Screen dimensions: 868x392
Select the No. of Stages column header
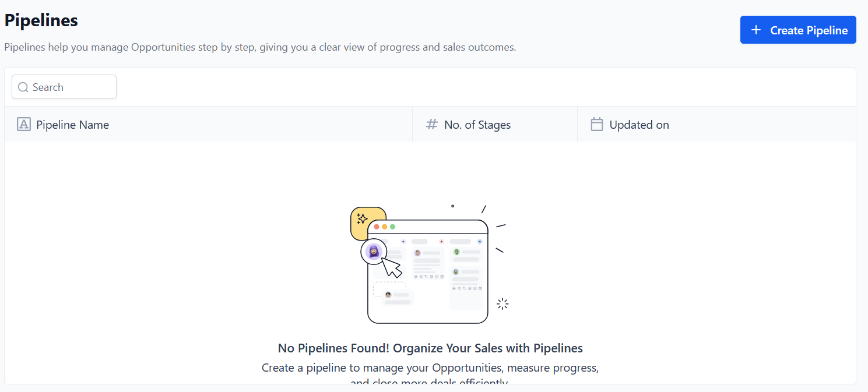pos(477,125)
